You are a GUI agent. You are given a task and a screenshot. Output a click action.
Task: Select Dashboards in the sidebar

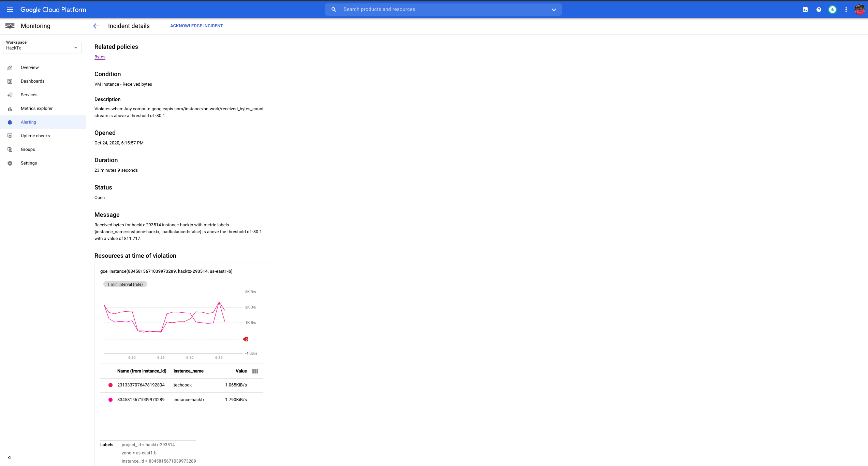point(32,81)
